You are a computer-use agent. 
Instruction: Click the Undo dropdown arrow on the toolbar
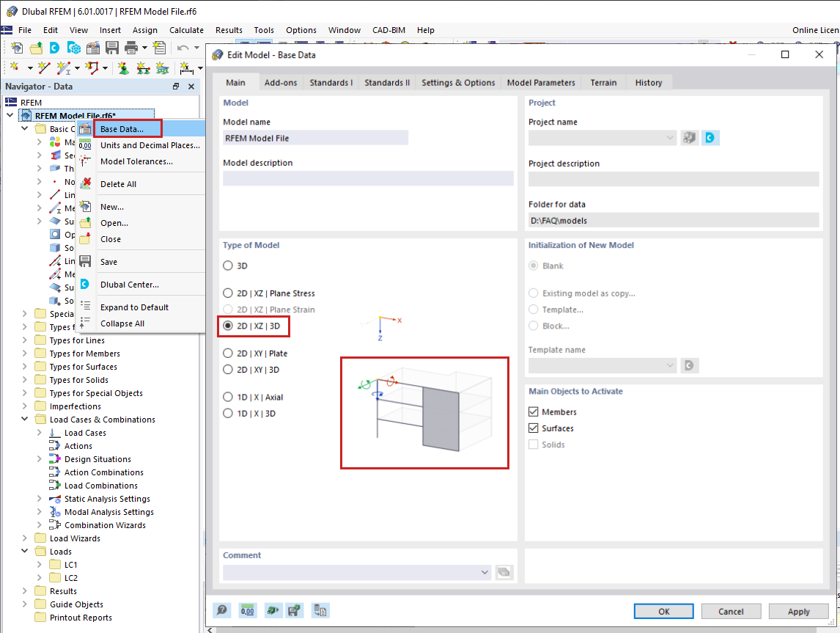pos(195,48)
